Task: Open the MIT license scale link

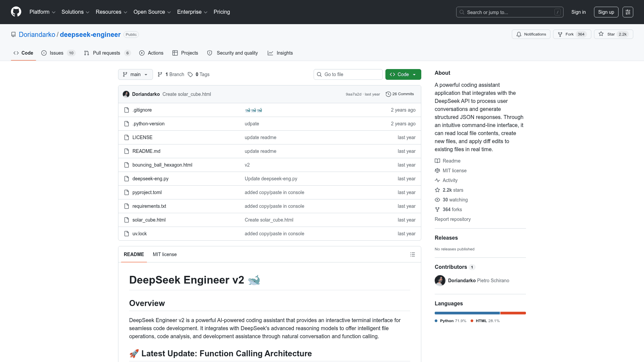Action: (450, 171)
